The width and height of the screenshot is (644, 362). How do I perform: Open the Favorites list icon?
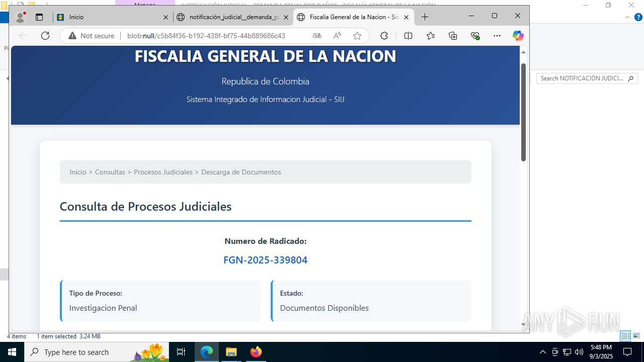(431, 36)
